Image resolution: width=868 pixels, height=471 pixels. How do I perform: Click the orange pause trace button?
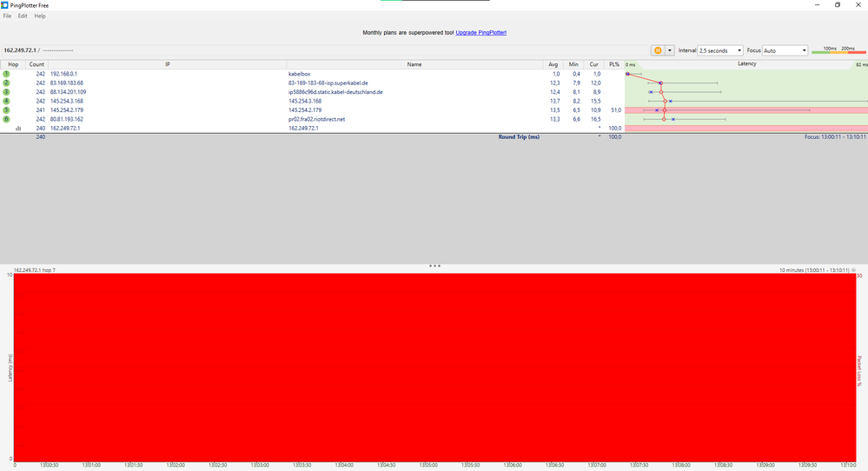point(658,50)
